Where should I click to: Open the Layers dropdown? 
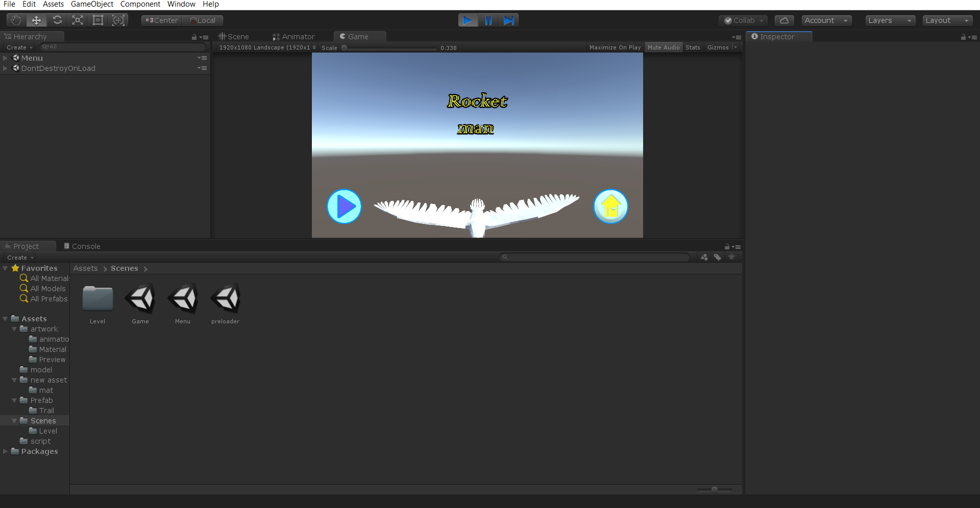[x=890, y=20]
